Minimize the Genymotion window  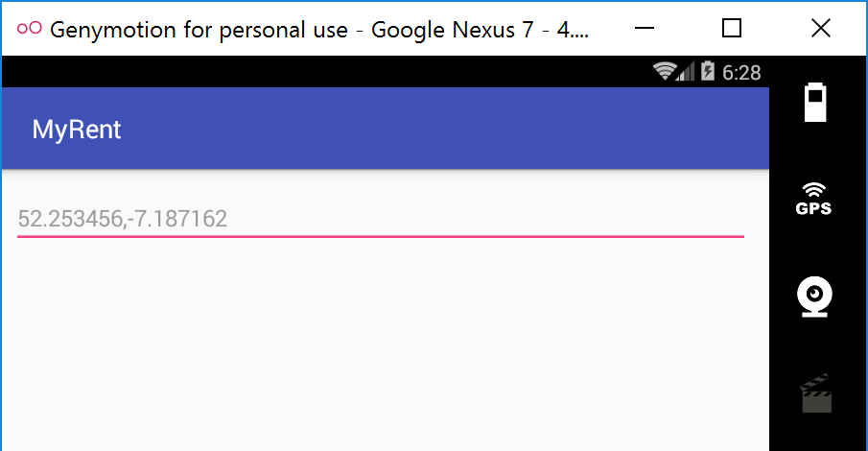tap(643, 29)
